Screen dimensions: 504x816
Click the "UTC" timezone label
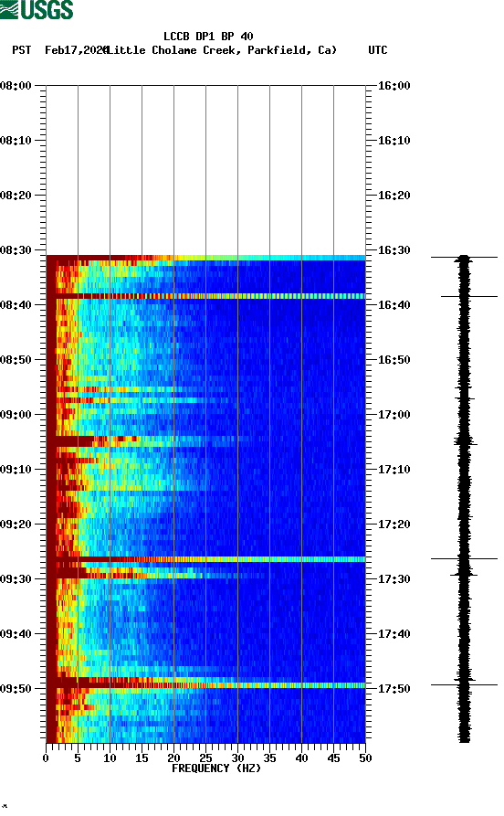378,50
